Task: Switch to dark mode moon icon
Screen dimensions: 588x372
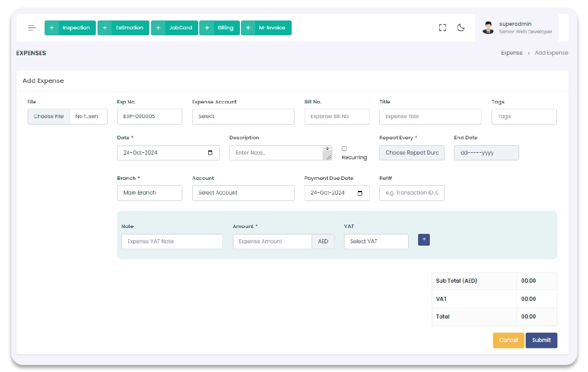Action: pyautogui.click(x=461, y=28)
